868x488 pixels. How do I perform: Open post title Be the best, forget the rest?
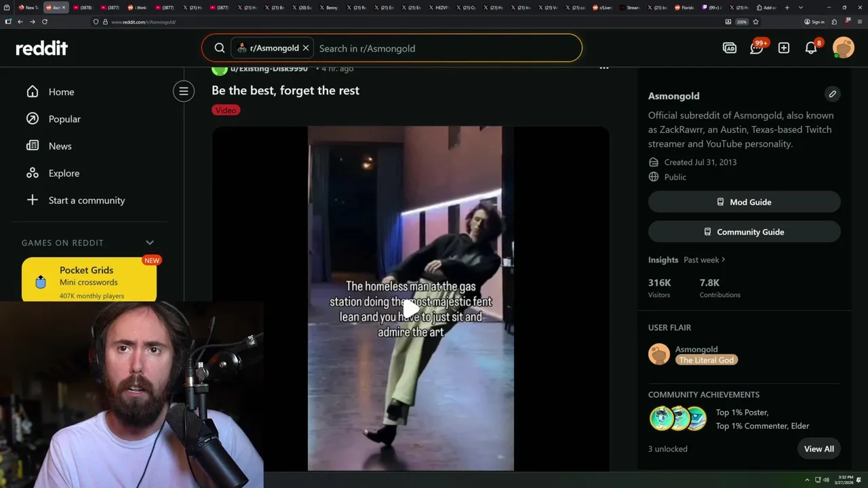tap(285, 90)
